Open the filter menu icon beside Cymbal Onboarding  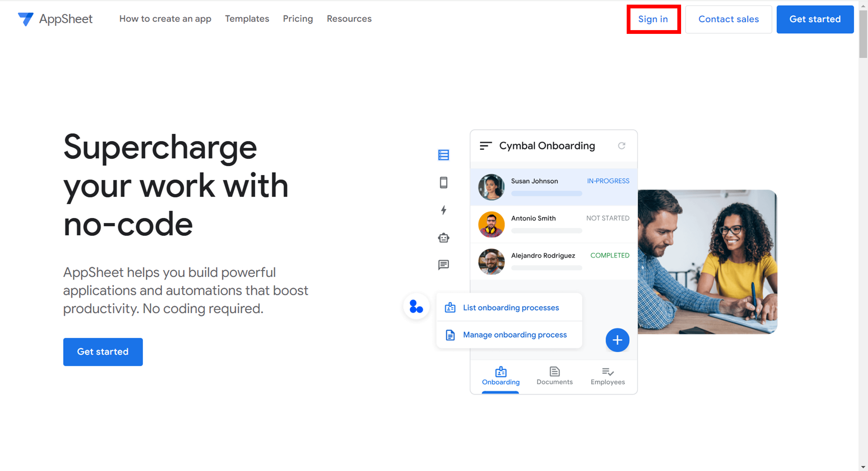click(x=486, y=146)
